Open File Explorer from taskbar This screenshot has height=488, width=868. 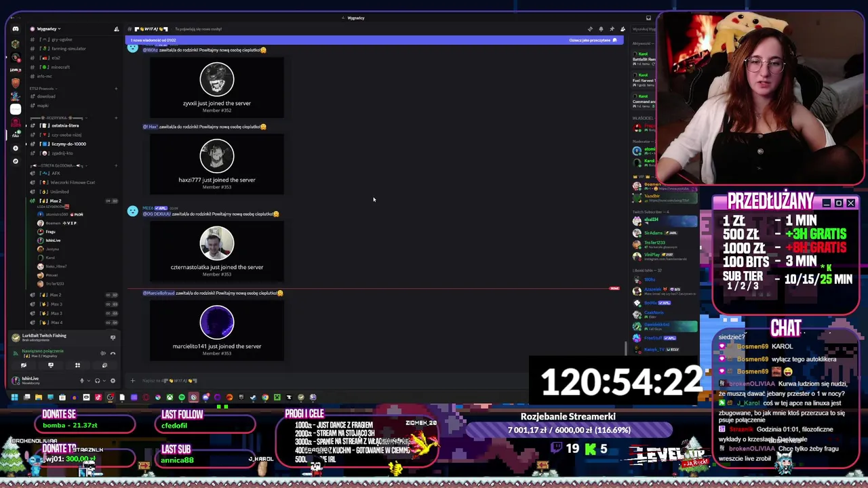point(39,397)
